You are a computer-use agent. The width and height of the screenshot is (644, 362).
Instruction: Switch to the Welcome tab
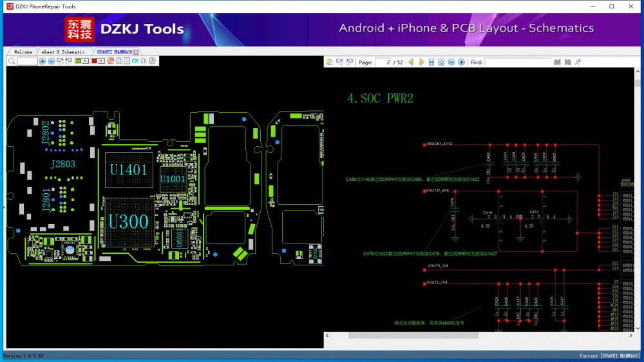pyautogui.click(x=23, y=52)
